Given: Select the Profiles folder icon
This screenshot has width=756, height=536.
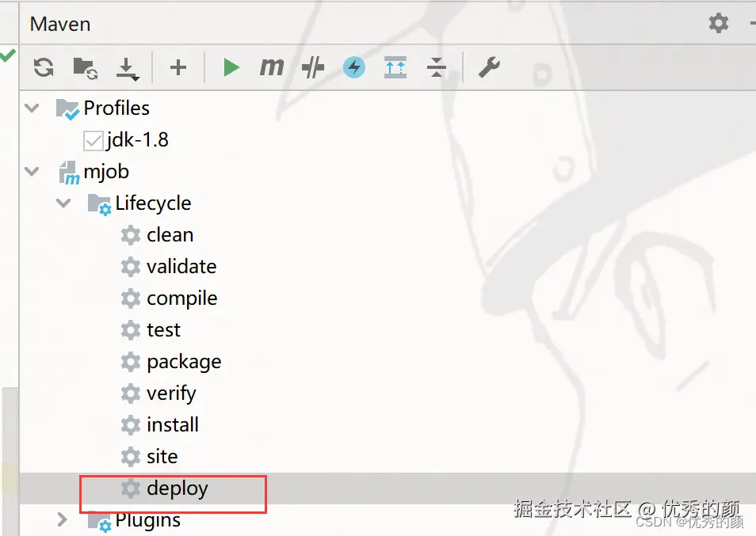Looking at the screenshot, I should (67, 108).
